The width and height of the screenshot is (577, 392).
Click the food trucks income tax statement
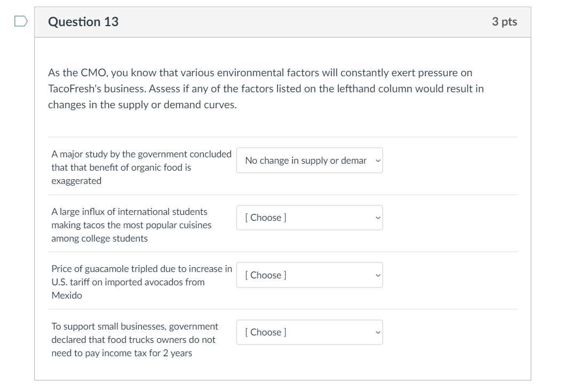click(134, 340)
